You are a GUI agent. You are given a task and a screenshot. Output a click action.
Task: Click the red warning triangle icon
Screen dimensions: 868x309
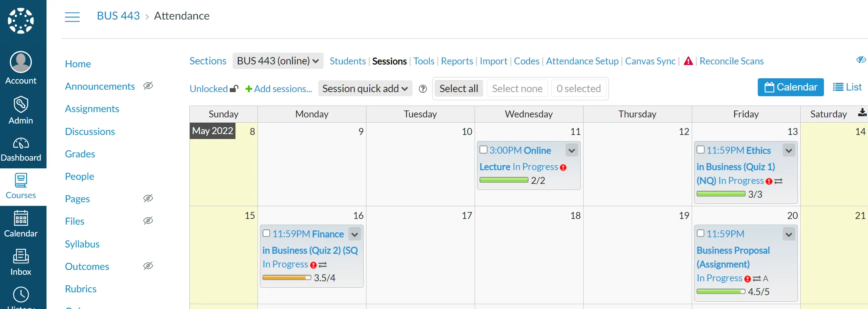pyautogui.click(x=688, y=61)
